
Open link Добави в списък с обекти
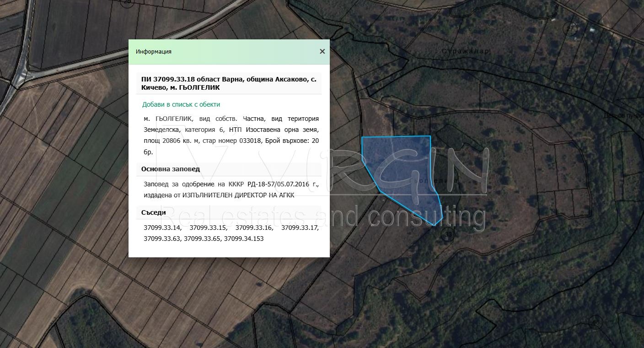click(181, 104)
